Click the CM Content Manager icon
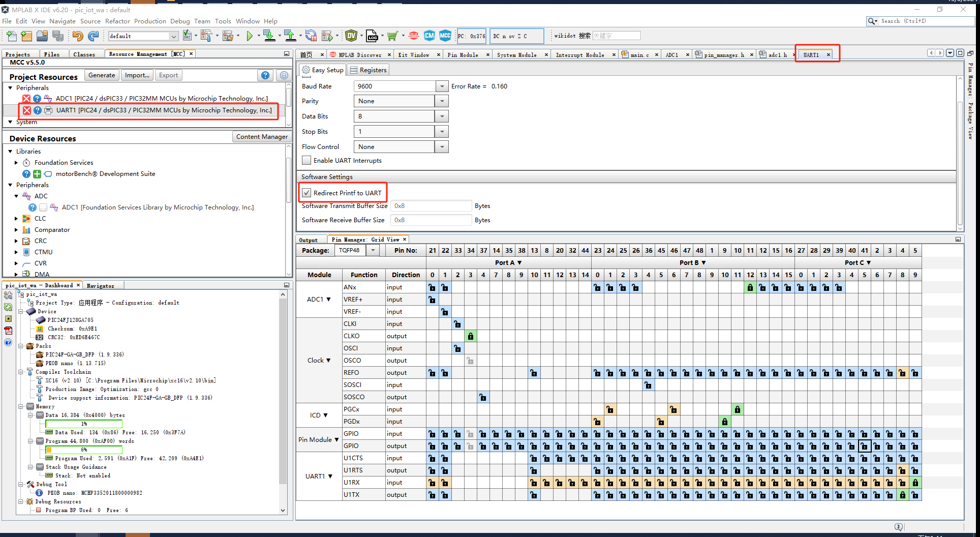This screenshot has height=537, width=980. (x=430, y=36)
